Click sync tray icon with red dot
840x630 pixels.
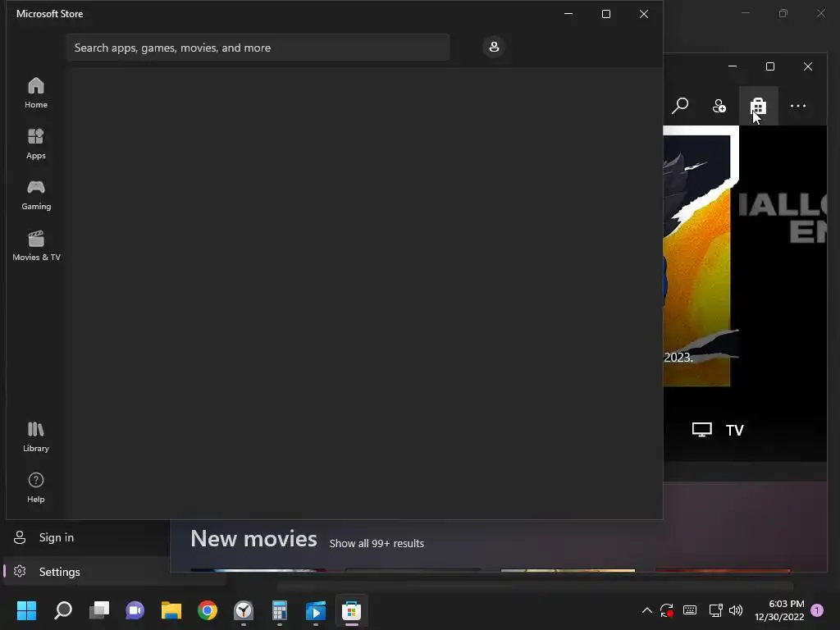point(667,610)
